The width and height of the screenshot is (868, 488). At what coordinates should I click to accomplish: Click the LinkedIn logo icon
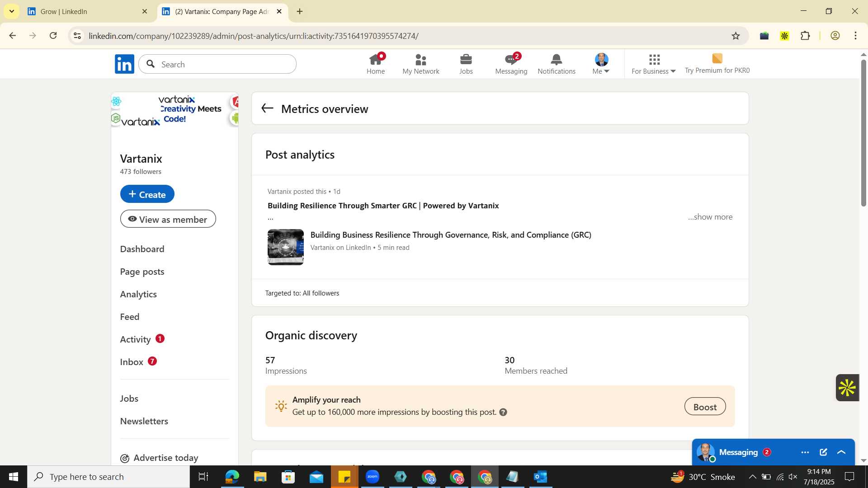point(124,64)
